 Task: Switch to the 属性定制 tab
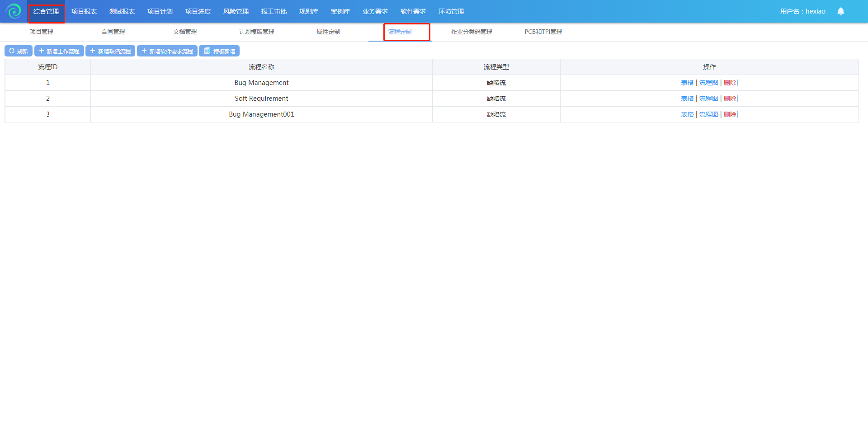point(328,32)
